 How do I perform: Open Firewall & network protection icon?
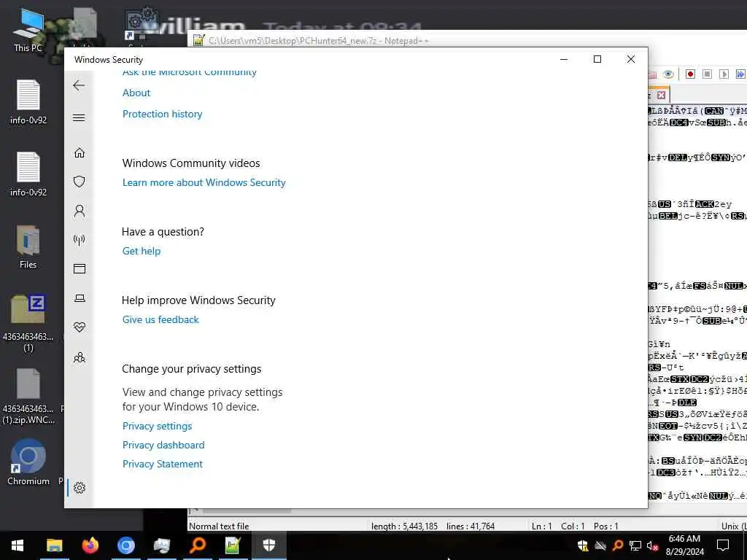80,240
